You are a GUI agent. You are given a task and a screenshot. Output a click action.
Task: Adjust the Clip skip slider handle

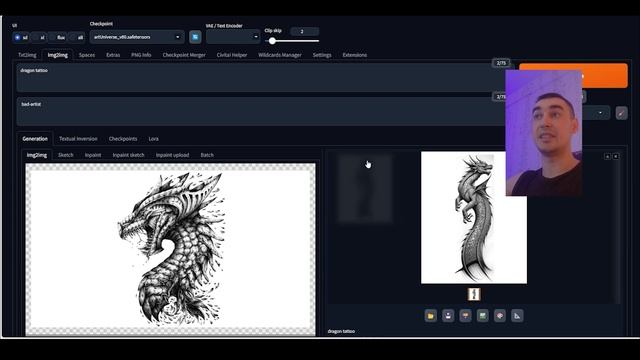point(272,41)
